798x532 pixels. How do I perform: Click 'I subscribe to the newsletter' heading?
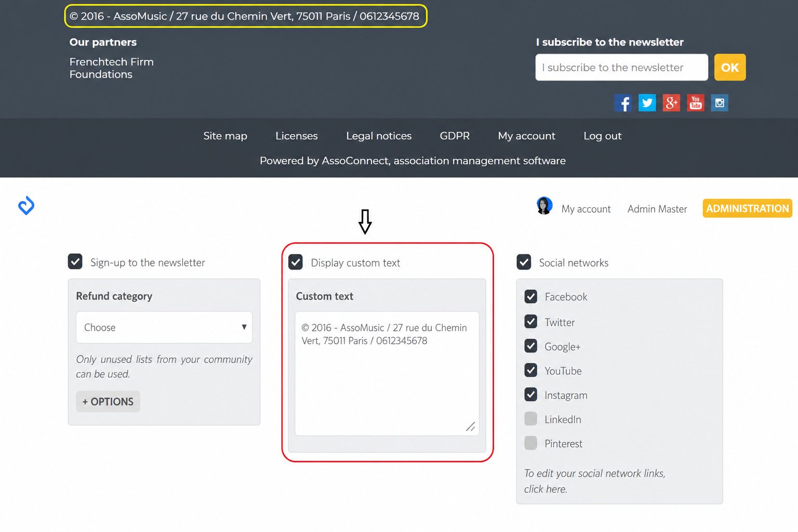(609, 42)
